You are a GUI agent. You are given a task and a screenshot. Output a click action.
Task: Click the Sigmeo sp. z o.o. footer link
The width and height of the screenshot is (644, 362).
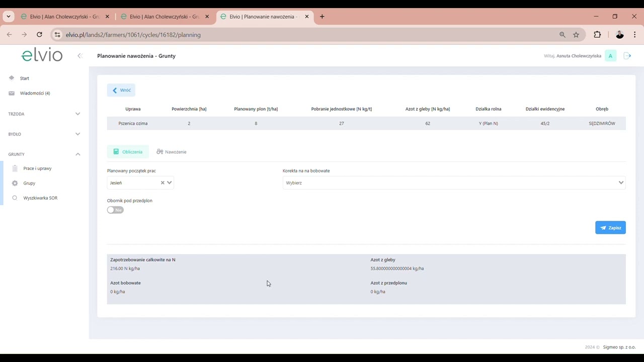pyautogui.click(x=619, y=347)
